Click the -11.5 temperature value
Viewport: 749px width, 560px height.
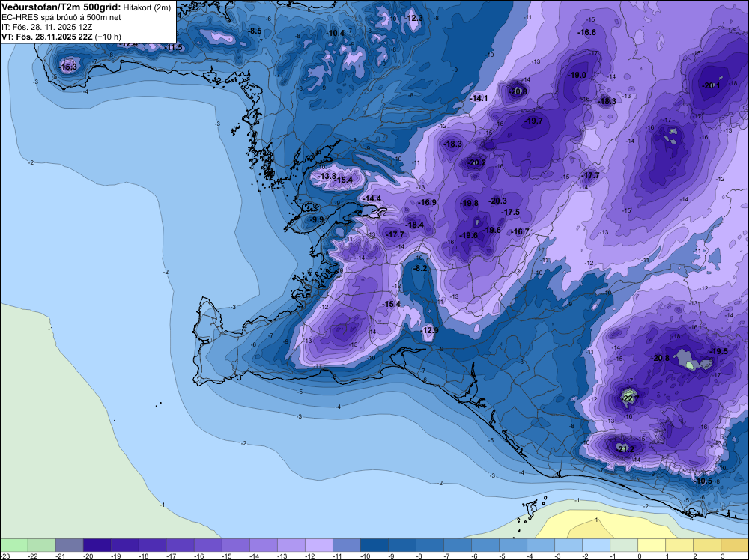point(174,47)
